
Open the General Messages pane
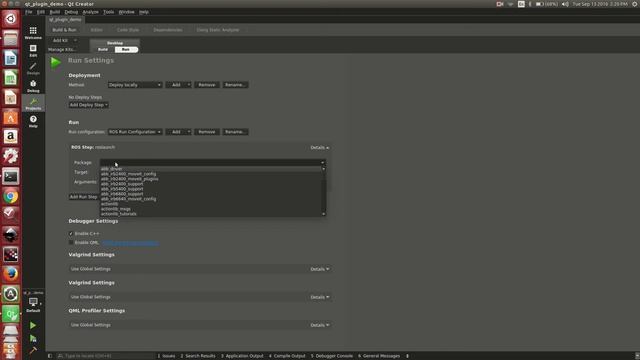click(379, 356)
